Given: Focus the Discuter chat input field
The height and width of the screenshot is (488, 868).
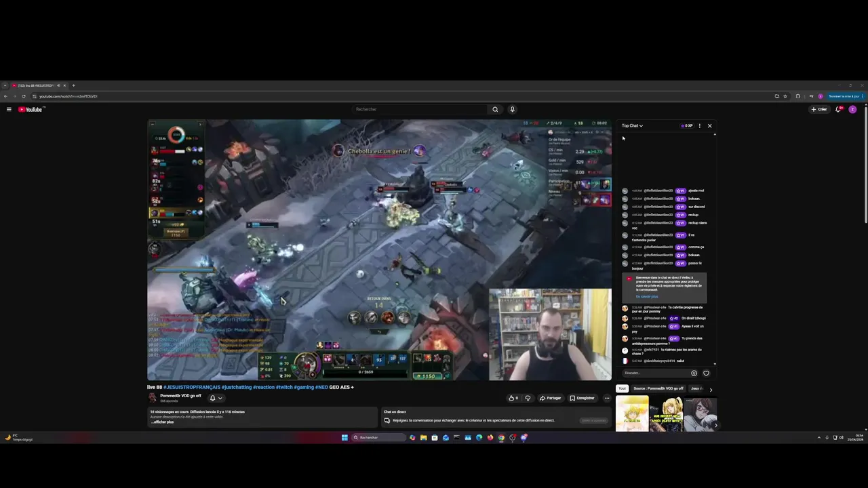Looking at the screenshot, I should pos(654,373).
